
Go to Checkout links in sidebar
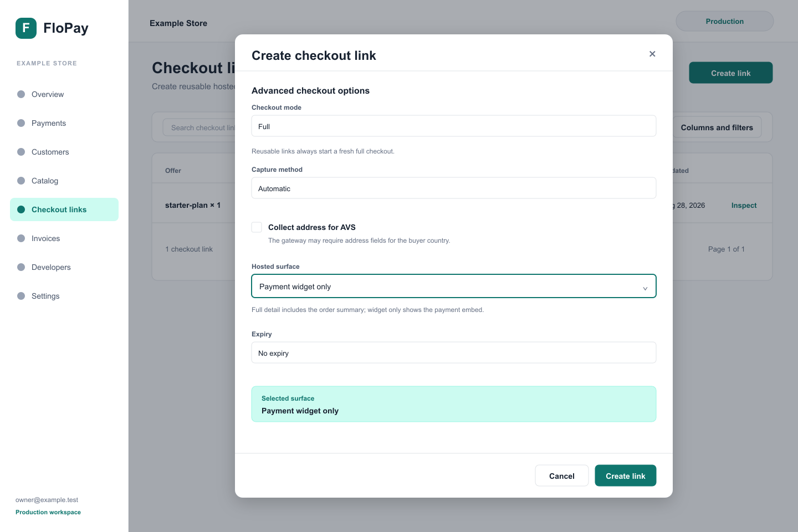click(64, 209)
